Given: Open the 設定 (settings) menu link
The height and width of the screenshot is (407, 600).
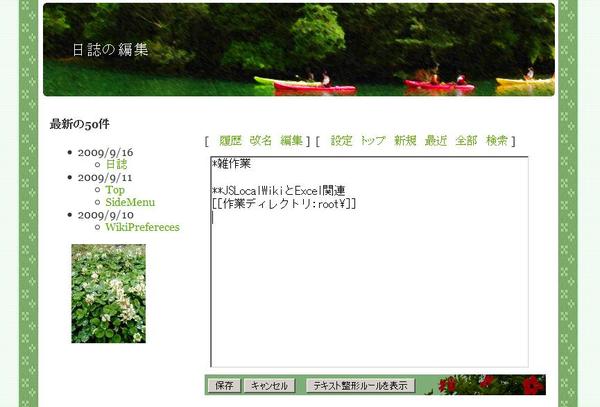Looking at the screenshot, I should 341,141.
